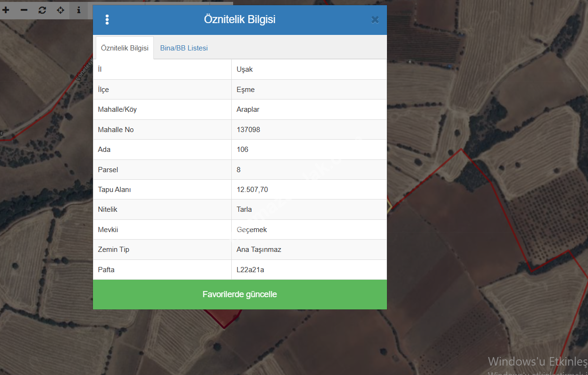Image resolution: width=588 pixels, height=375 pixels.
Task: Click the Uşak value in İl row
Action: [x=244, y=69]
